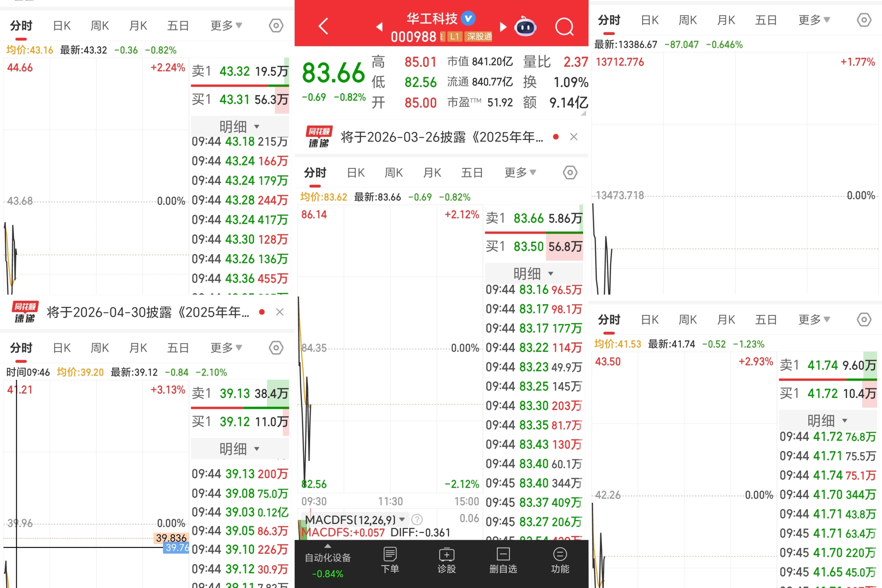Screen dimensions: 882x588
Task: Open chart settings hexagon in center panel
Action: pyautogui.click(x=570, y=173)
